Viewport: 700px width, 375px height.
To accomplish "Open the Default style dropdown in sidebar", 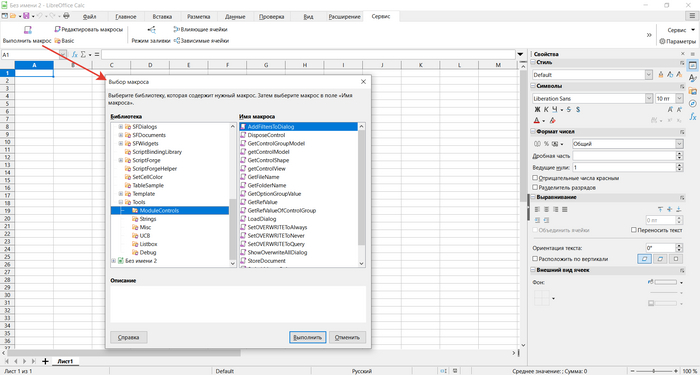I will pos(649,75).
